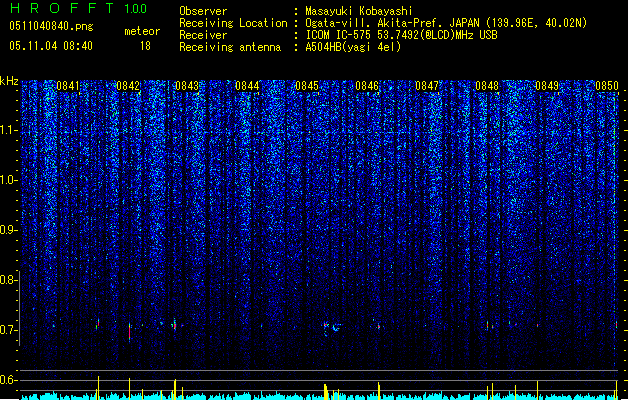Click the ICOM IC-575 receiver value
The image size is (629, 400).
[x=401, y=35]
